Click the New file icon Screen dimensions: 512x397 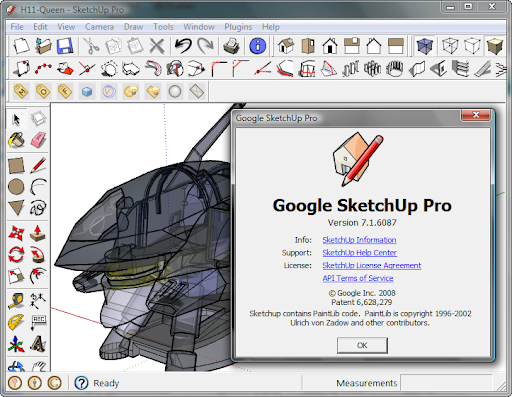click(21, 46)
